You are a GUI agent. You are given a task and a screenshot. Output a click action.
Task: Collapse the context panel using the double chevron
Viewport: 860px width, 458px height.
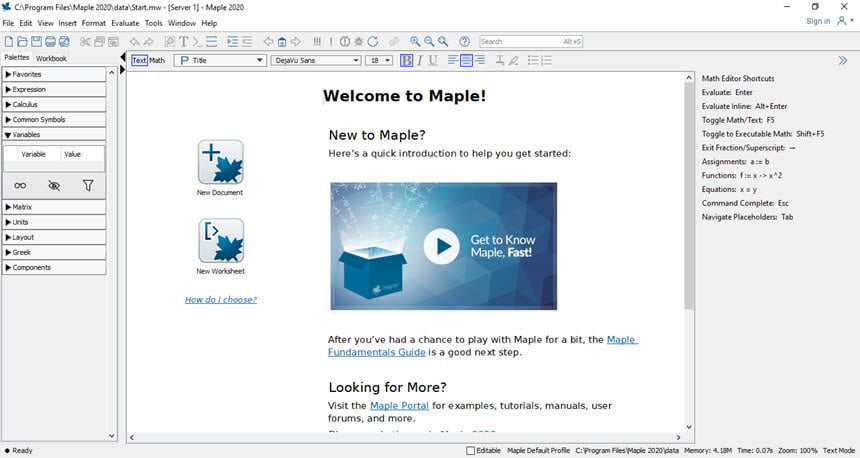(x=842, y=60)
